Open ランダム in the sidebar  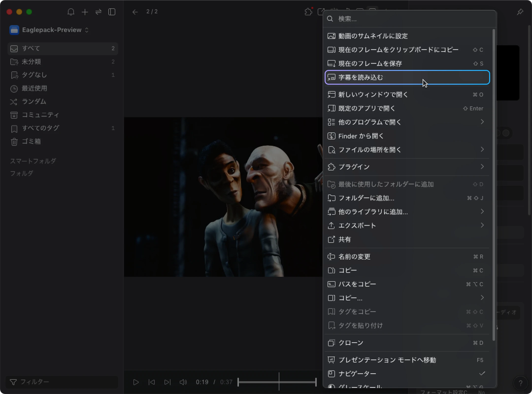click(63, 102)
